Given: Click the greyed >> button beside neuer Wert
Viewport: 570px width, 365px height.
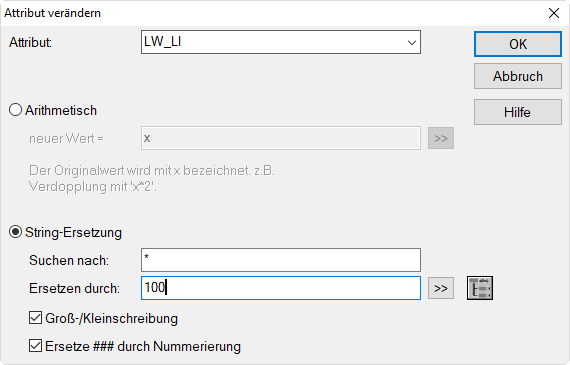Looking at the screenshot, I should pyautogui.click(x=441, y=138).
